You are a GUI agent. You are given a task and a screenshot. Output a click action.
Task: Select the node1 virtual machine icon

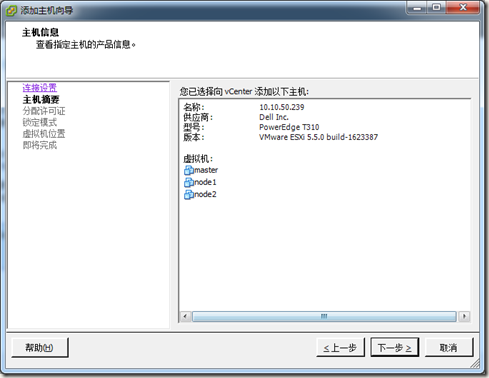[189, 182]
